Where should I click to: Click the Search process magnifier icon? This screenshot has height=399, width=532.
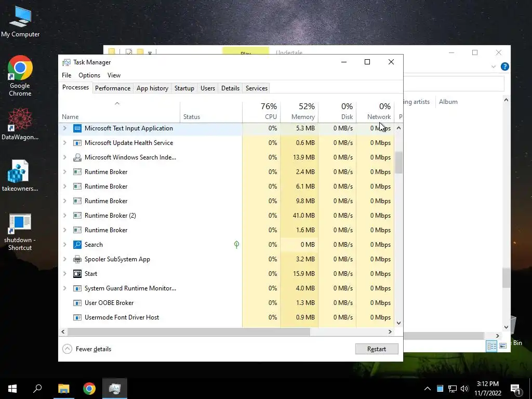(x=77, y=245)
